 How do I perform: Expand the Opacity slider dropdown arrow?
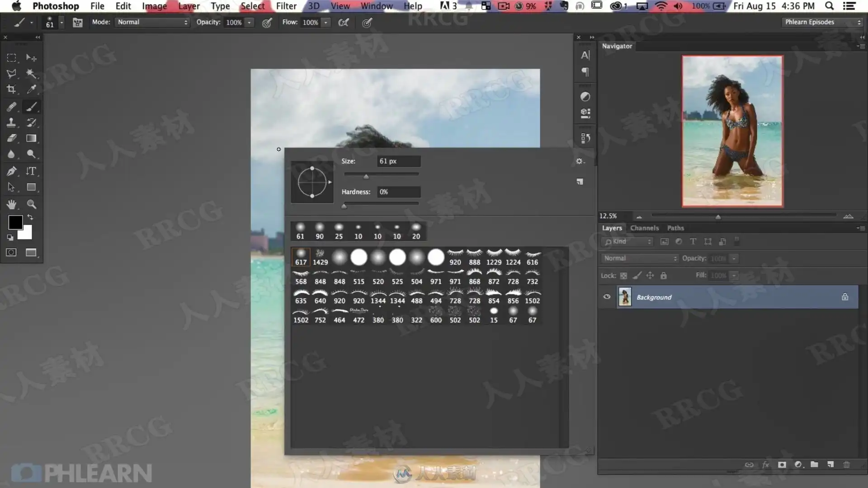[249, 22]
